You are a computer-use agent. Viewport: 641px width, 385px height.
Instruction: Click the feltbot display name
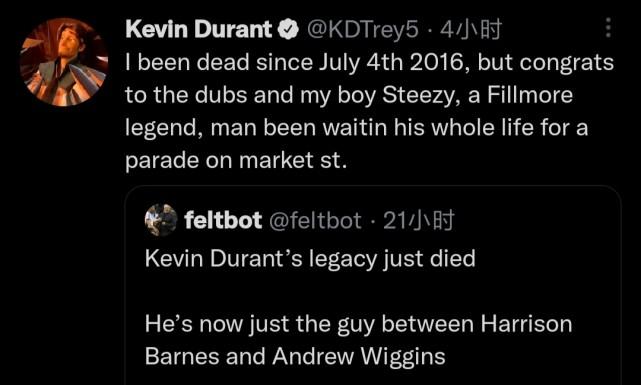(223, 220)
